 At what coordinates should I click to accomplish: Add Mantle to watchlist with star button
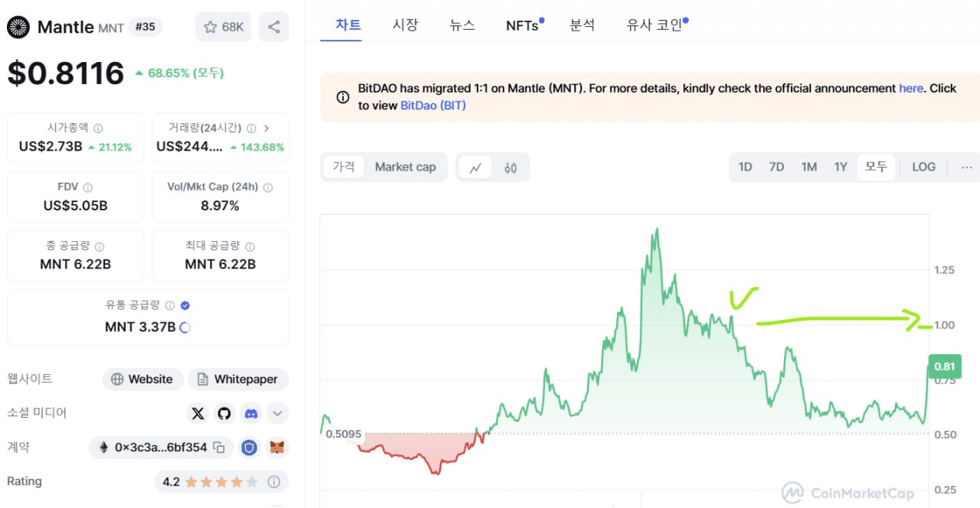(223, 27)
